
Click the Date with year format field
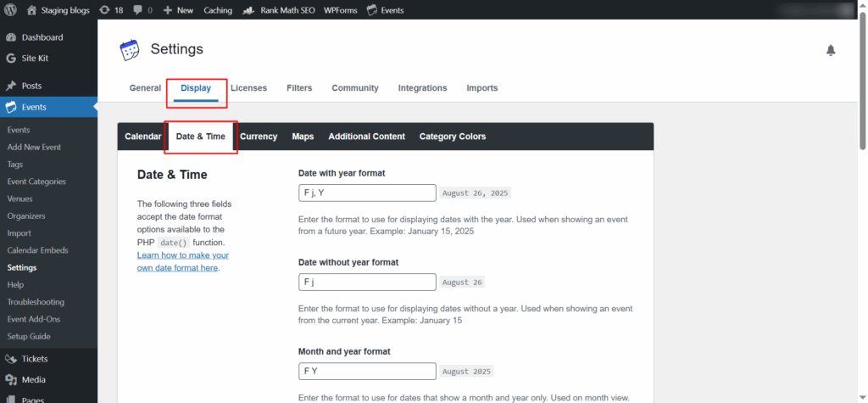pyautogui.click(x=368, y=193)
